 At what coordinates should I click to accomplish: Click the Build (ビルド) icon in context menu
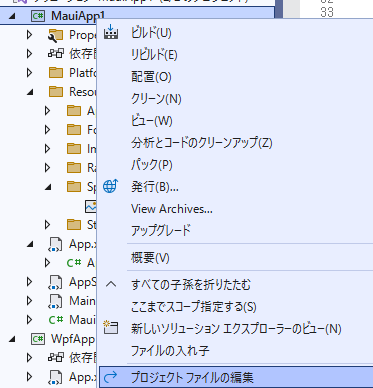point(111,32)
